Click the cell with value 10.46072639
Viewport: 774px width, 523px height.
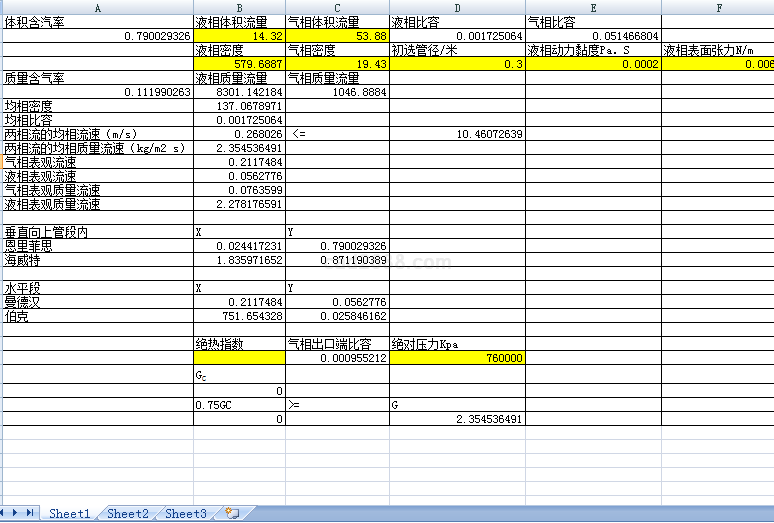click(456, 133)
